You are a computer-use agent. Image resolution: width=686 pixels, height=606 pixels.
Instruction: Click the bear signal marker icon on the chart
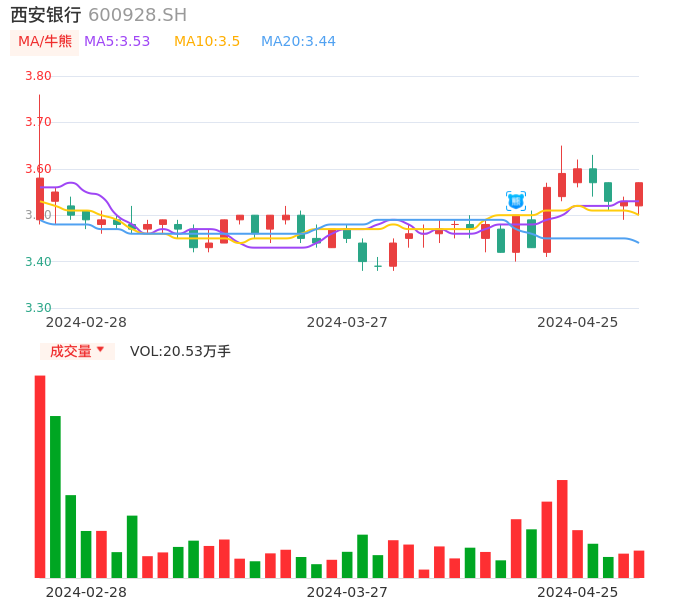(516, 201)
